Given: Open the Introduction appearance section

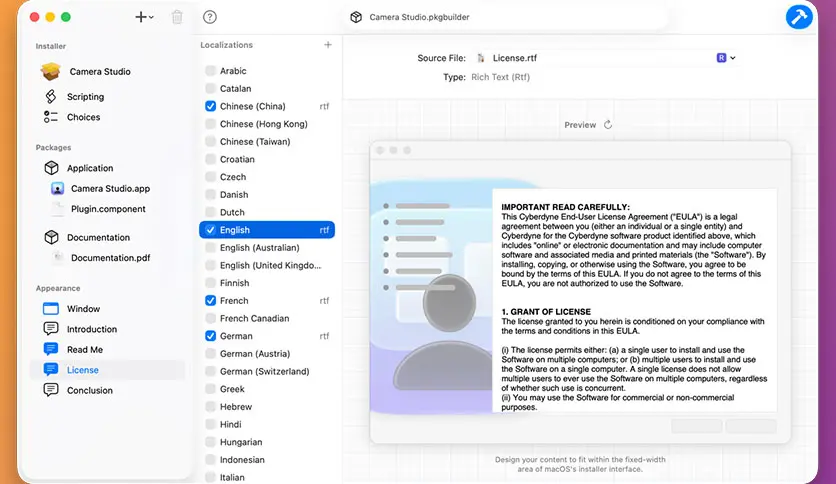Looking at the screenshot, I should [x=92, y=329].
